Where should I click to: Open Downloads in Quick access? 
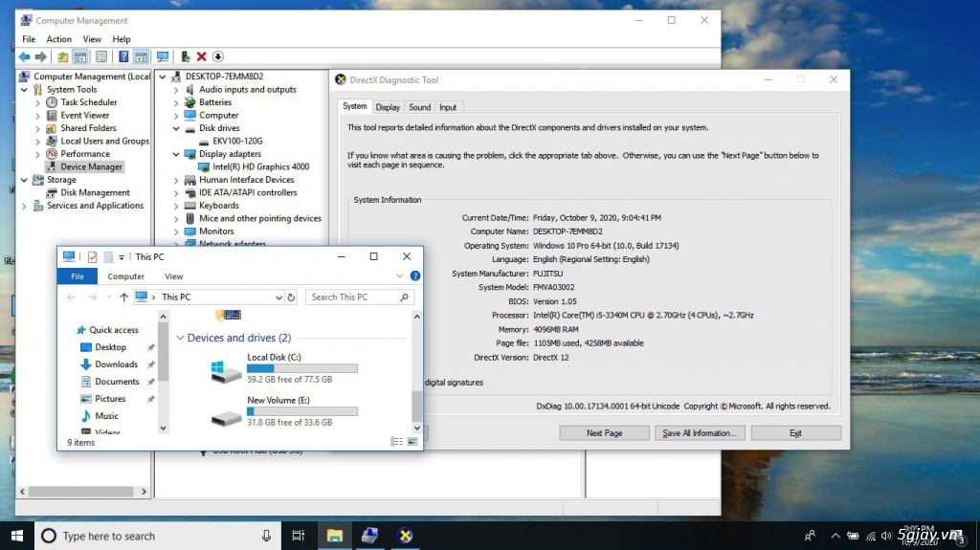(x=116, y=364)
